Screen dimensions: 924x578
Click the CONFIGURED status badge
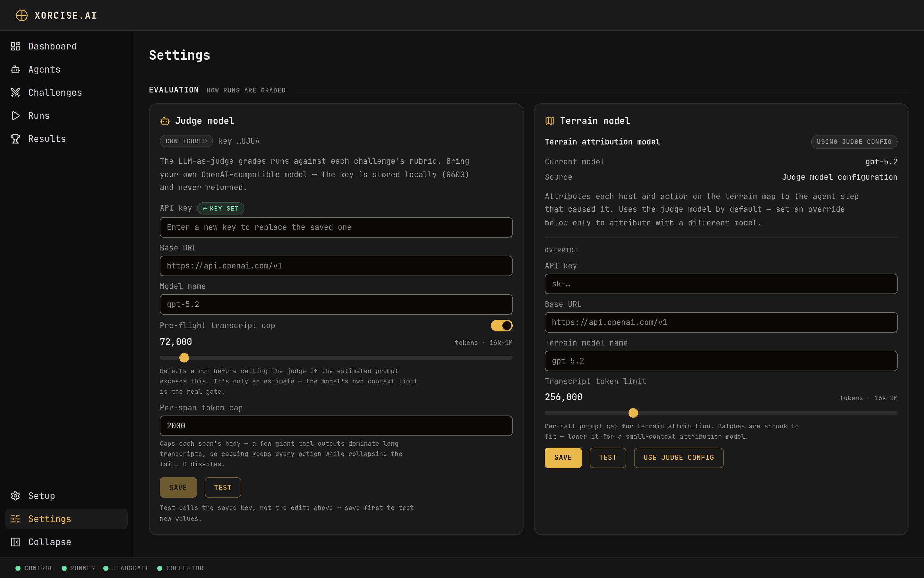tap(186, 141)
